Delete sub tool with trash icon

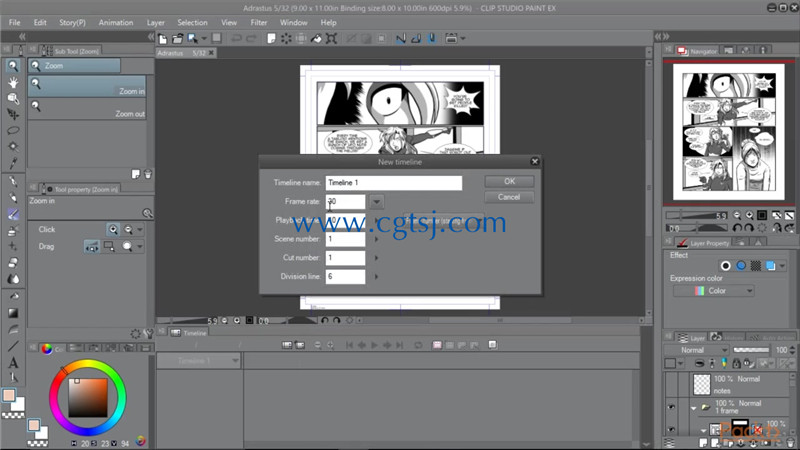pos(147,174)
